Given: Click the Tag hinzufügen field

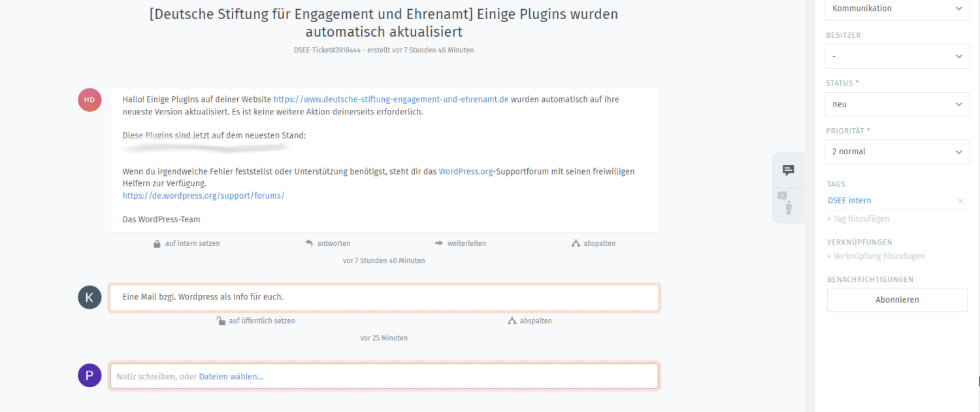Looking at the screenshot, I should coord(858,219).
